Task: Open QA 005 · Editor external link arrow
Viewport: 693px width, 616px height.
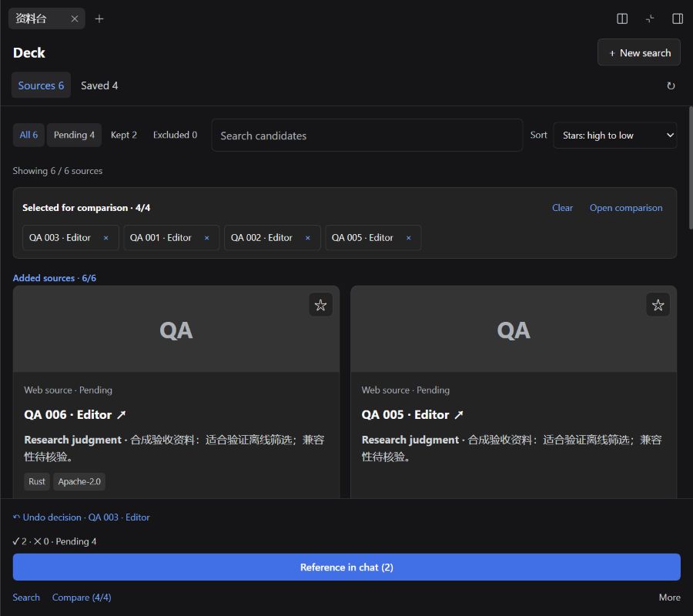Action: click(459, 414)
